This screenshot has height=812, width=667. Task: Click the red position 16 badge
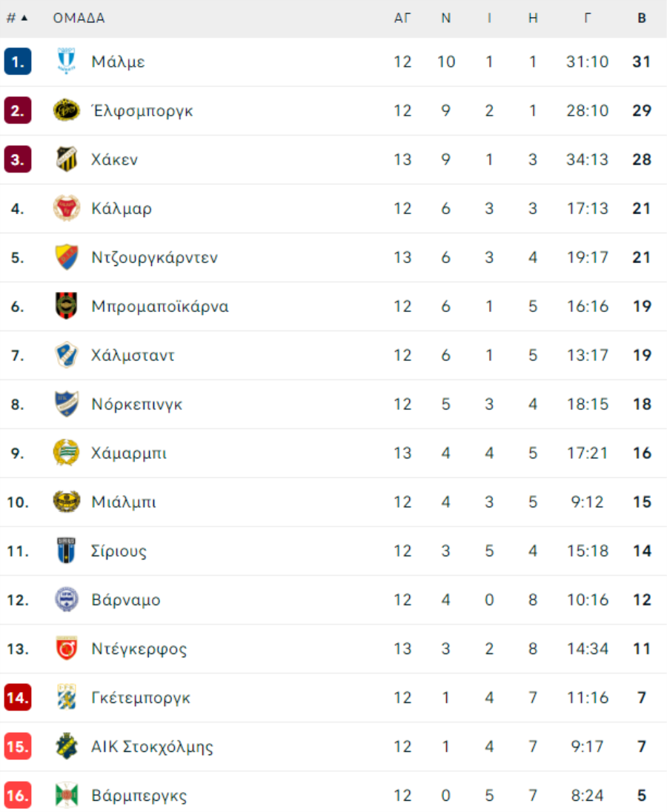[18, 795]
